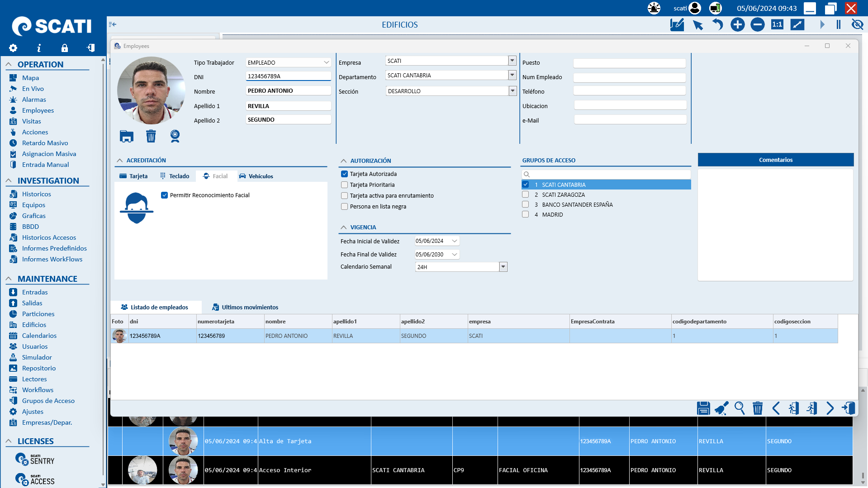Delete the employee photo with trash icon

point(151,136)
